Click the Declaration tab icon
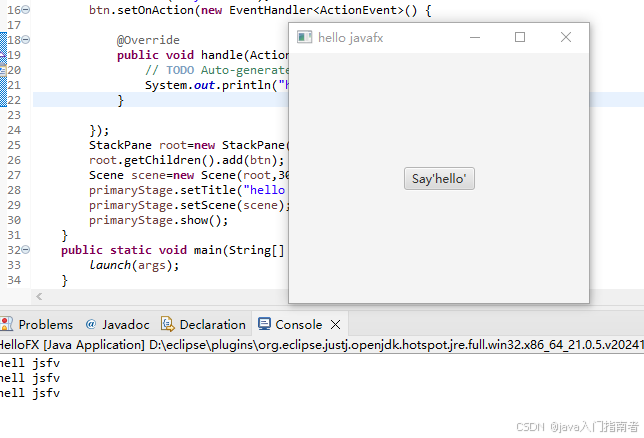 click(167, 324)
